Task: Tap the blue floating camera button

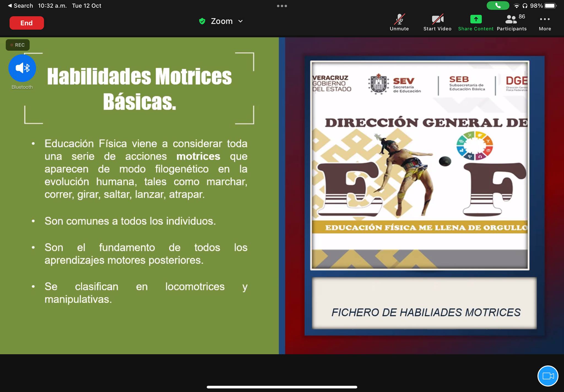Action: click(x=547, y=376)
